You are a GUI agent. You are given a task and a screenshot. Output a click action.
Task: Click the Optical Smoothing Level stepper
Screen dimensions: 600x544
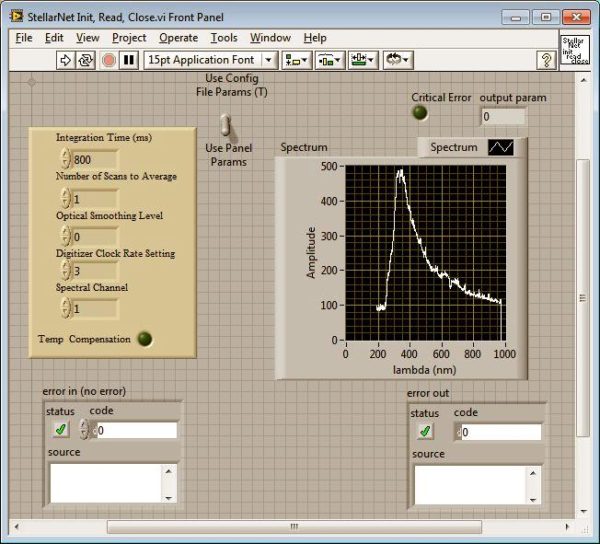[x=66, y=236]
